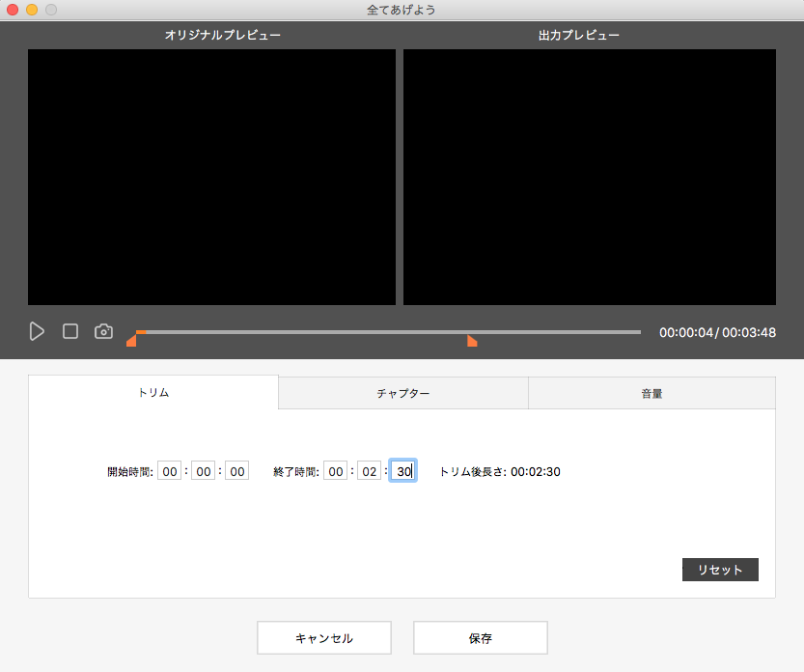
Task: Click the 出力プレビュー heading
Action: pyautogui.click(x=579, y=35)
